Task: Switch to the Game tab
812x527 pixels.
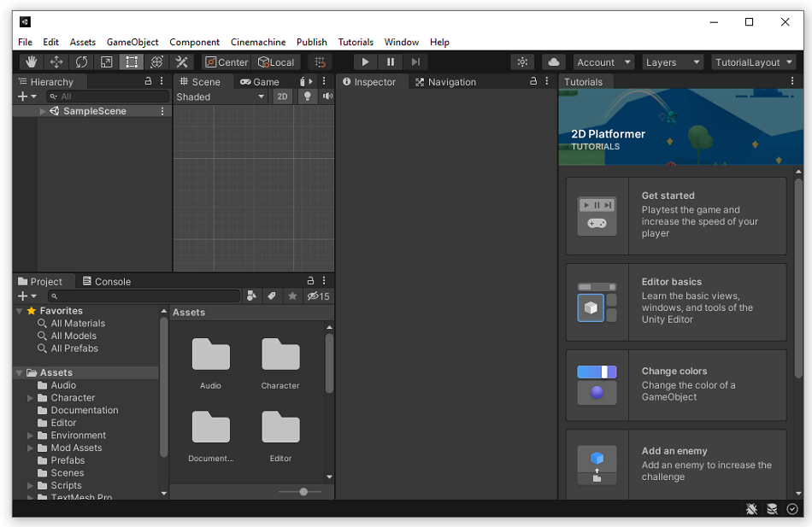Action: 260,82
